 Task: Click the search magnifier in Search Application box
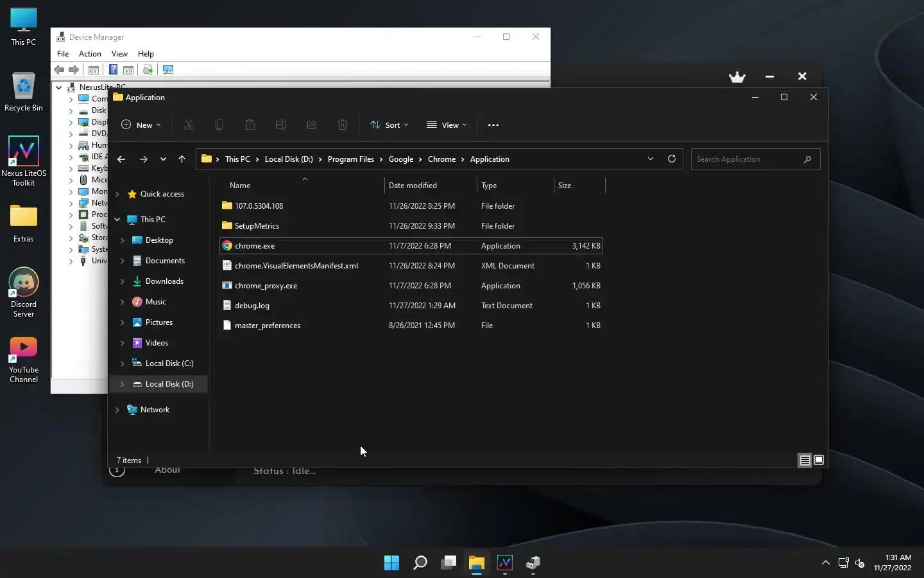click(x=807, y=159)
